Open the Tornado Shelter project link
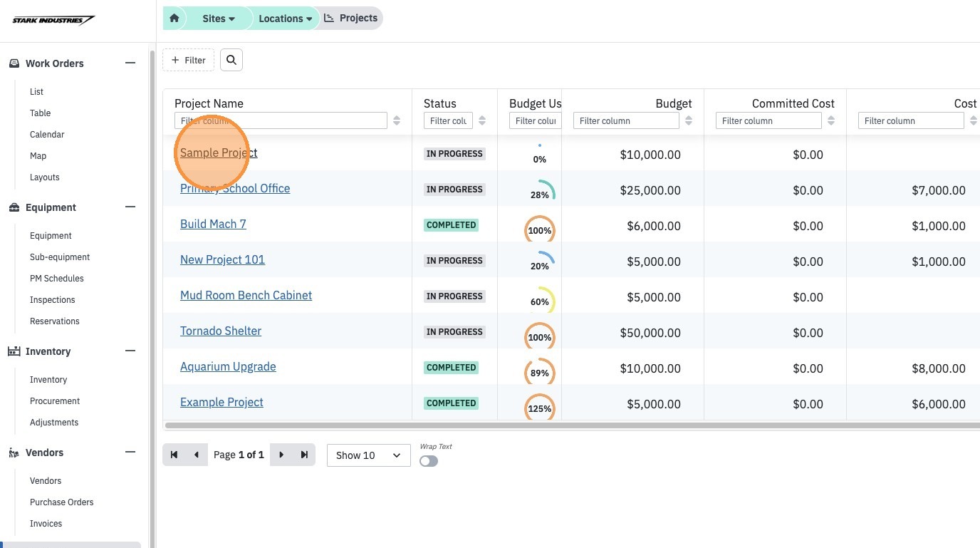The width and height of the screenshot is (980, 548). (x=221, y=331)
